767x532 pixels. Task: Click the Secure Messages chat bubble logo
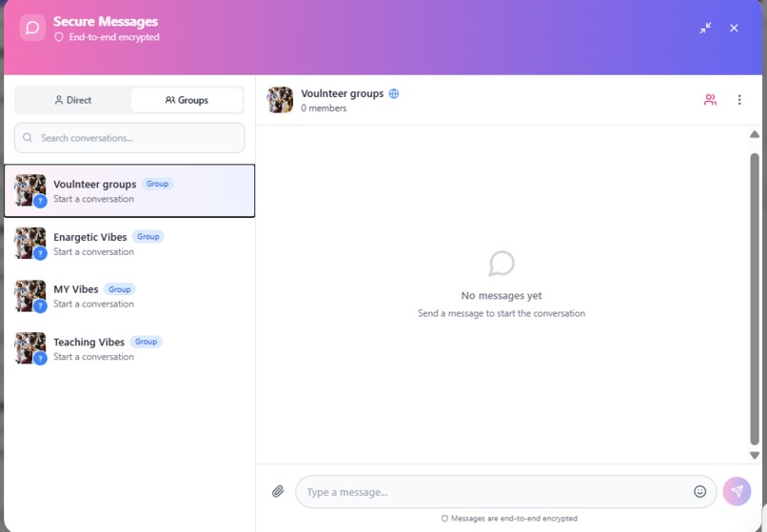(x=32, y=28)
